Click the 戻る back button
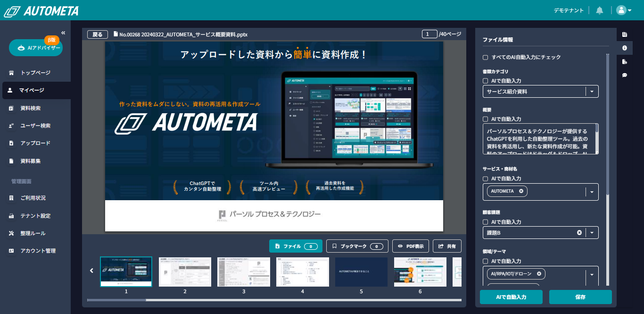Viewport: 644px width, 314px height. (98, 34)
